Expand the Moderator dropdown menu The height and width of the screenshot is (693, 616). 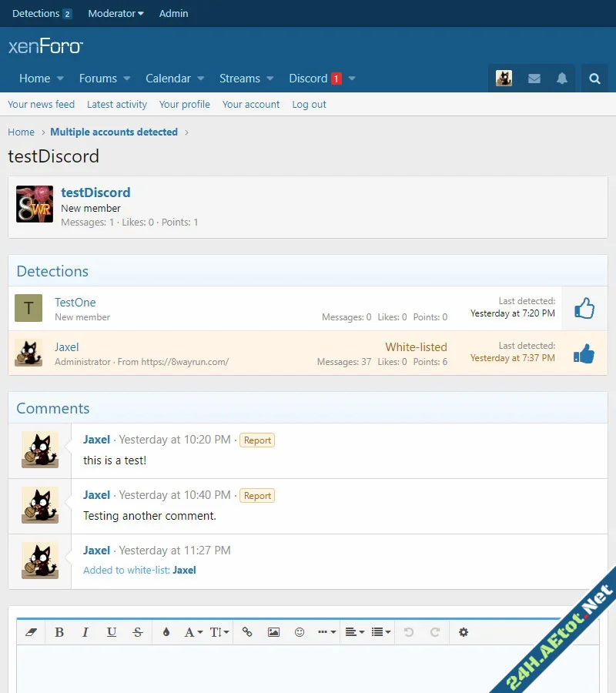[115, 13]
